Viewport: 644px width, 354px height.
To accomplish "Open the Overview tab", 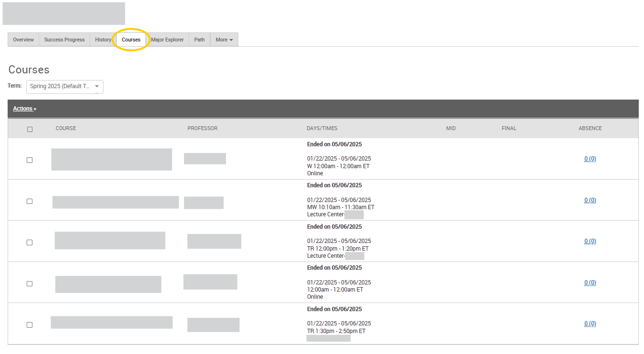I will point(23,40).
